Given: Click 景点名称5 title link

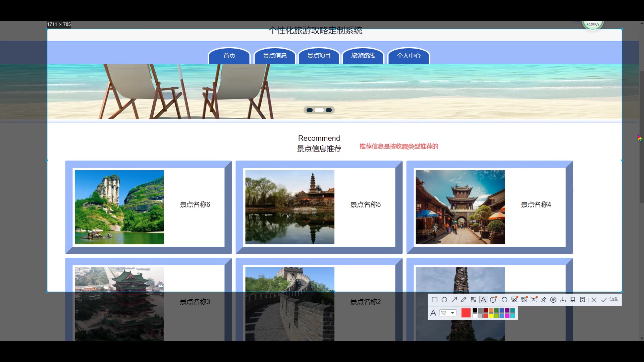Looking at the screenshot, I should point(366,204).
